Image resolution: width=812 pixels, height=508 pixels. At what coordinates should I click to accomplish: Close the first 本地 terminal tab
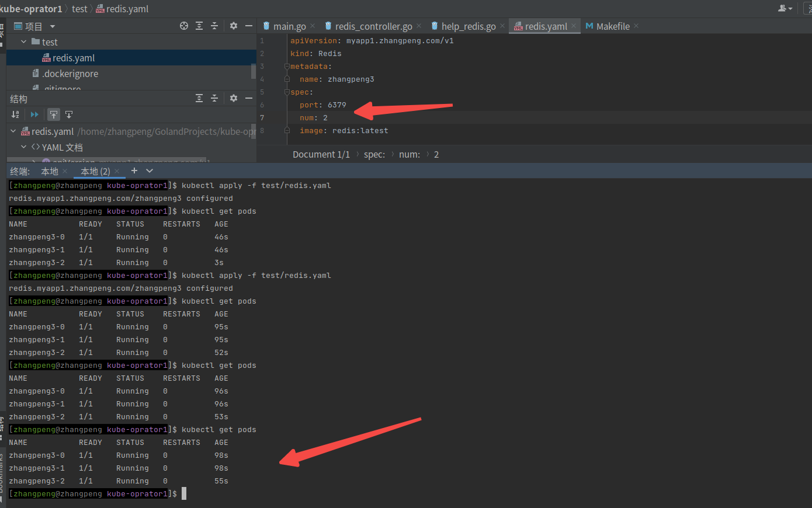(x=65, y=171)
